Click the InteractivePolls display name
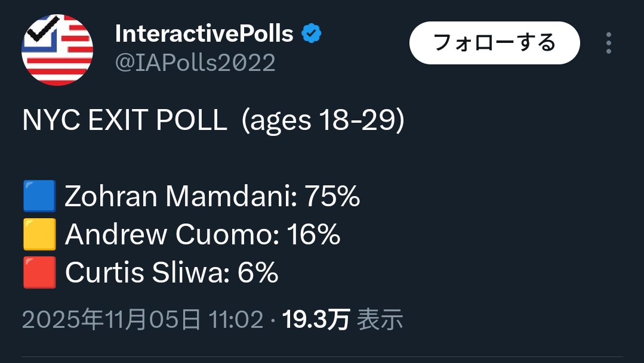The image size is (644, 363). [204, 35]
